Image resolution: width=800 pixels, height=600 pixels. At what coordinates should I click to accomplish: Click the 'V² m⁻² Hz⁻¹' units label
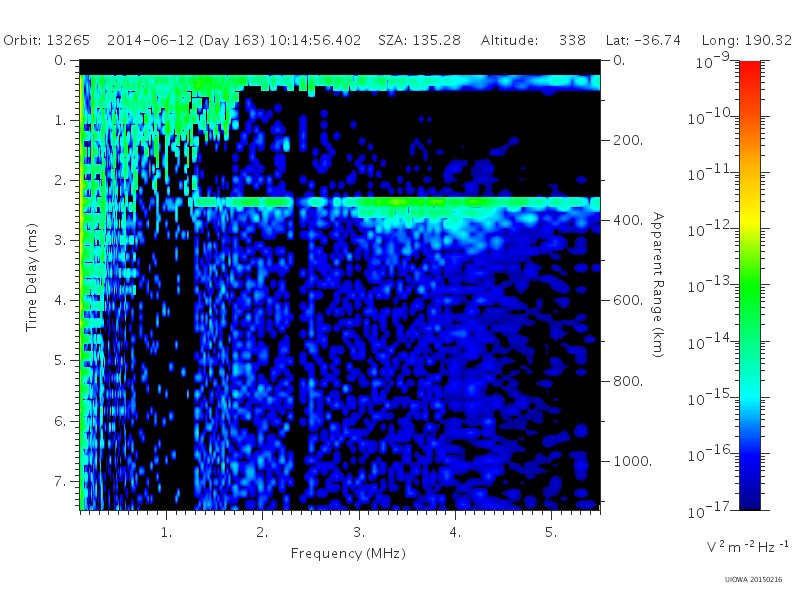pyautogui.click(x=747, y=546)
